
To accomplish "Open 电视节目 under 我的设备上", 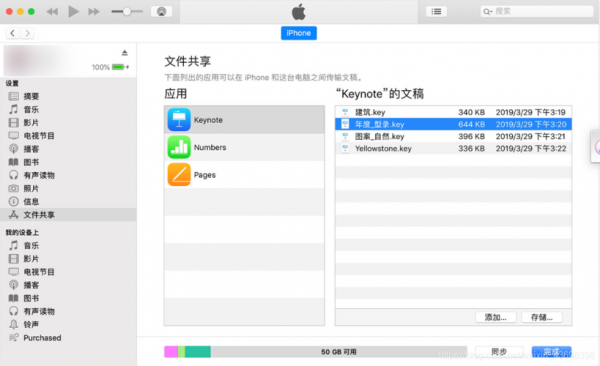I will [x=68, y=272].
